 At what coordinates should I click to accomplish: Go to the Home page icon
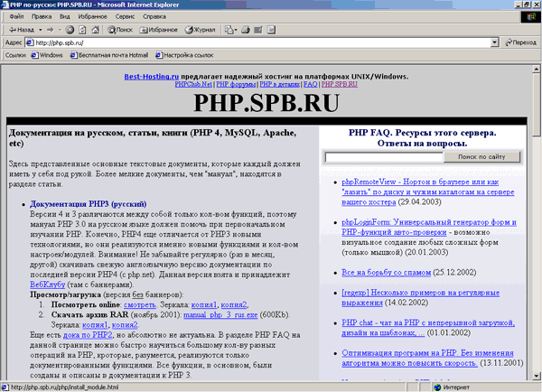click(95, 30)
